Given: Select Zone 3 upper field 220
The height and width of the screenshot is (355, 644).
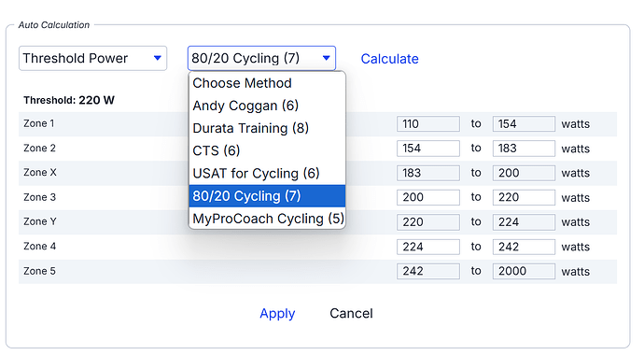Looking at the screenshot, I should (x=525, y=197).
